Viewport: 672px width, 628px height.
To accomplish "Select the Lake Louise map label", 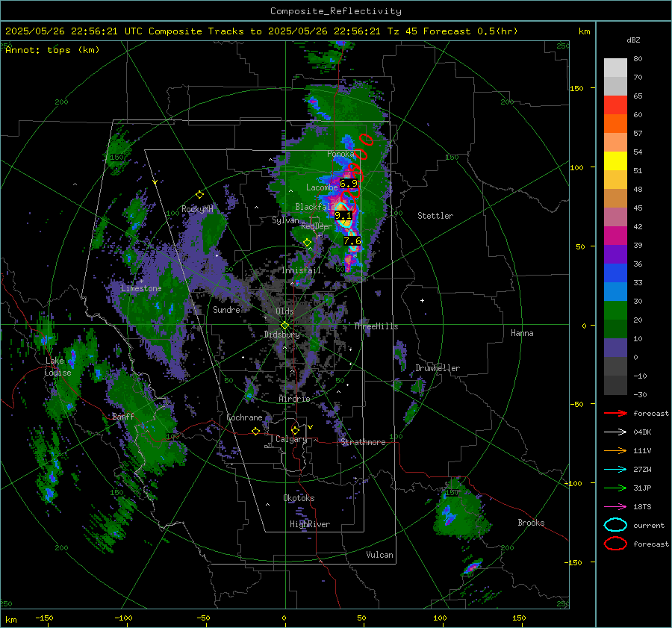I will (57, 367).
